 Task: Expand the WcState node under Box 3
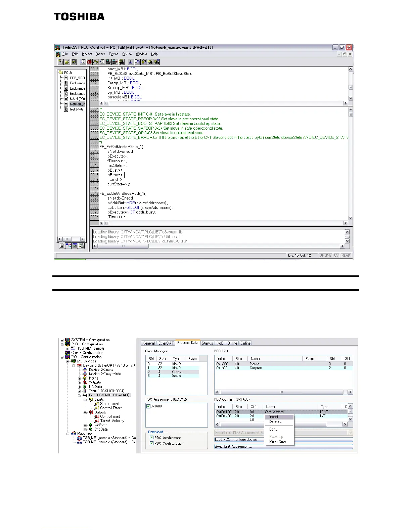pyautogui.click(x=85, y=425)
